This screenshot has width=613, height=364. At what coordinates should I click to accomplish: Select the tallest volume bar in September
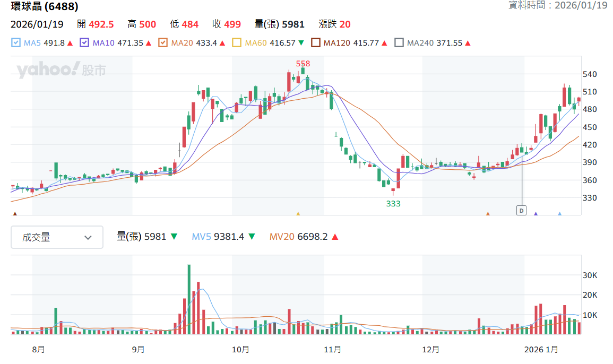coord(189,299)
